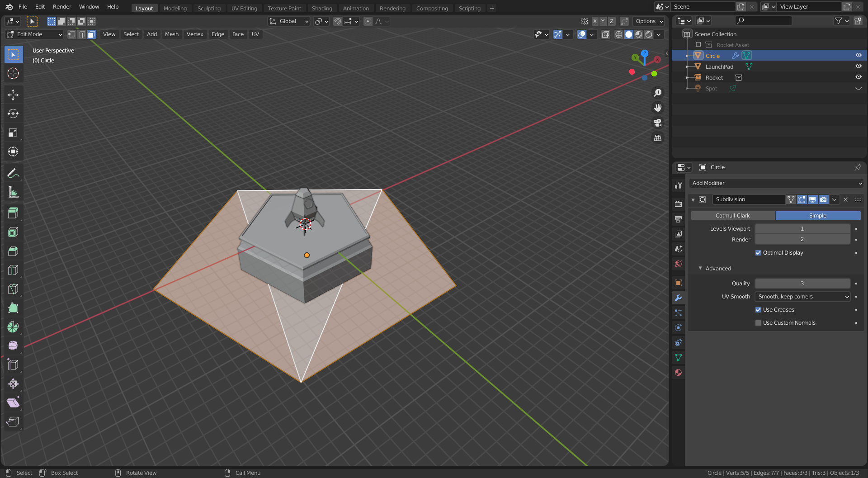This screenshot has height=478, width=868.
Task: Open the Vertex menu in viewport header
Action: point(195,34)
